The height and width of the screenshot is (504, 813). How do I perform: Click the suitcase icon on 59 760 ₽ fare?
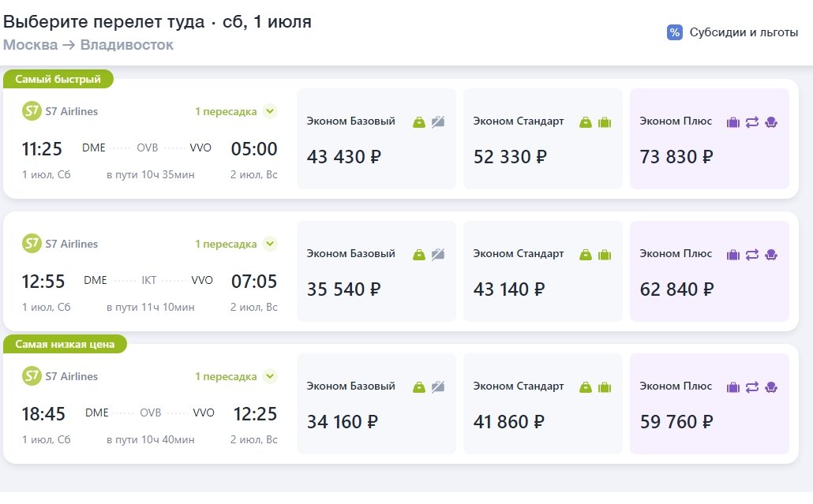pos(732,386)
